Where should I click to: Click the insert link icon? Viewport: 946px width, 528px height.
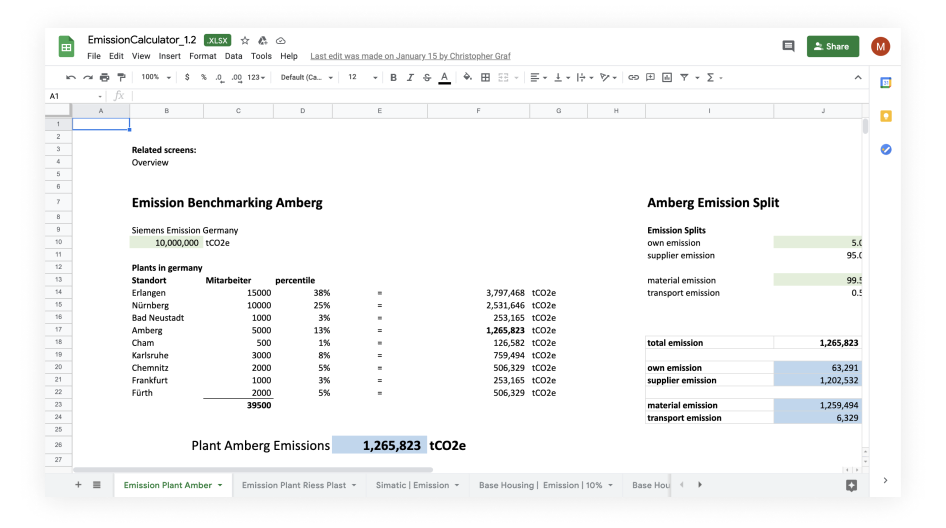pyautogui.click(x=633, y=77)
